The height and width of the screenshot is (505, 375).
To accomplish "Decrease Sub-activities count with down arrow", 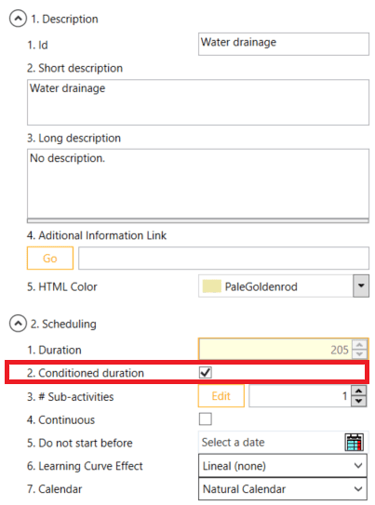I will pos(359,401).
